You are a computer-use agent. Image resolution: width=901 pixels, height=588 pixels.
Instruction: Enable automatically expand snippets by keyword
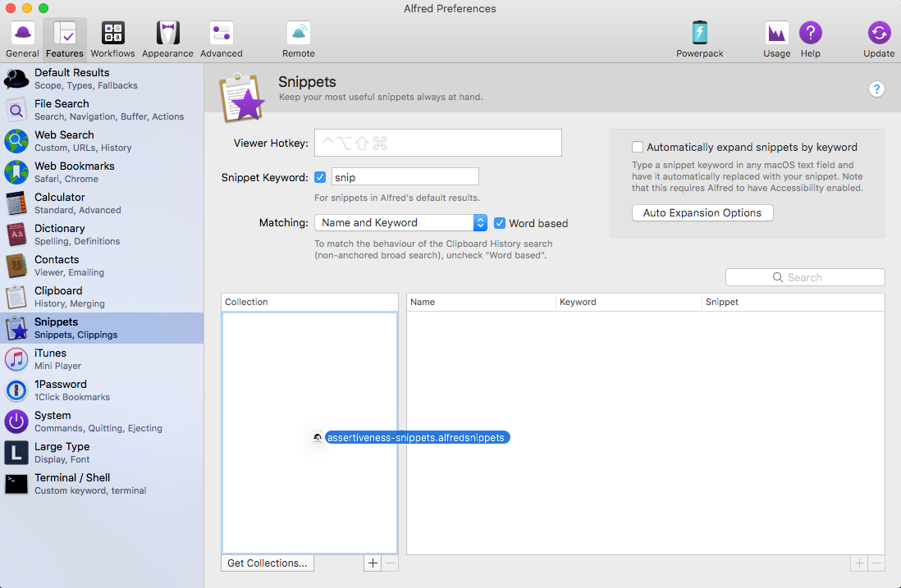tap(638, 147)
